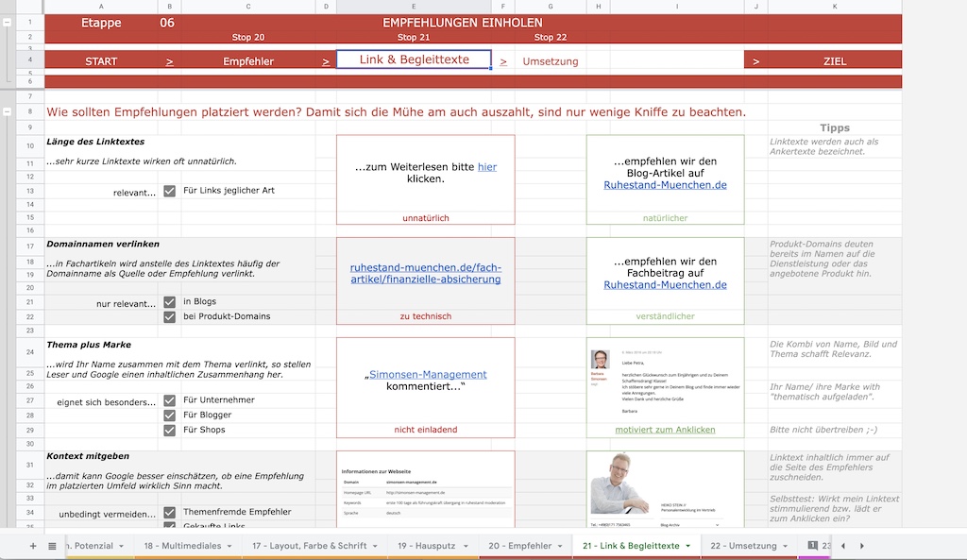Screen dimensions: 967x560
Task: Uncheck 'bei Produkt-Domains' checkbox
Action: (x=170, y=317)
